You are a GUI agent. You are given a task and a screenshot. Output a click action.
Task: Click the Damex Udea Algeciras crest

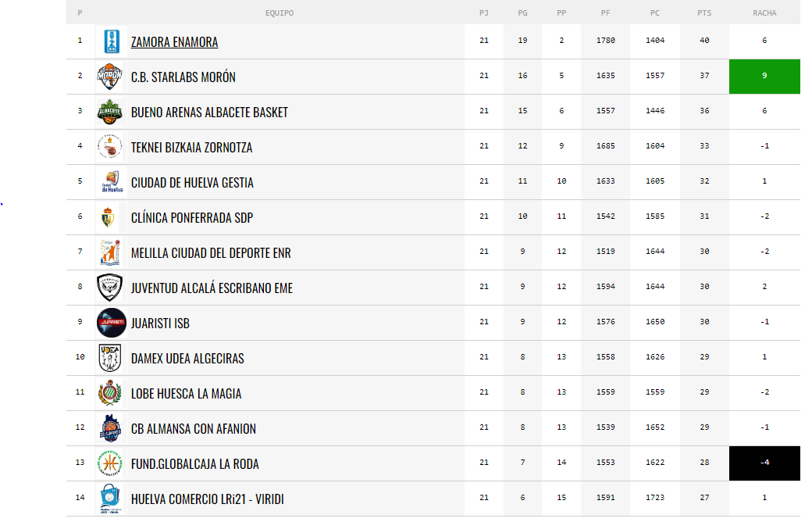coord(110,358)
